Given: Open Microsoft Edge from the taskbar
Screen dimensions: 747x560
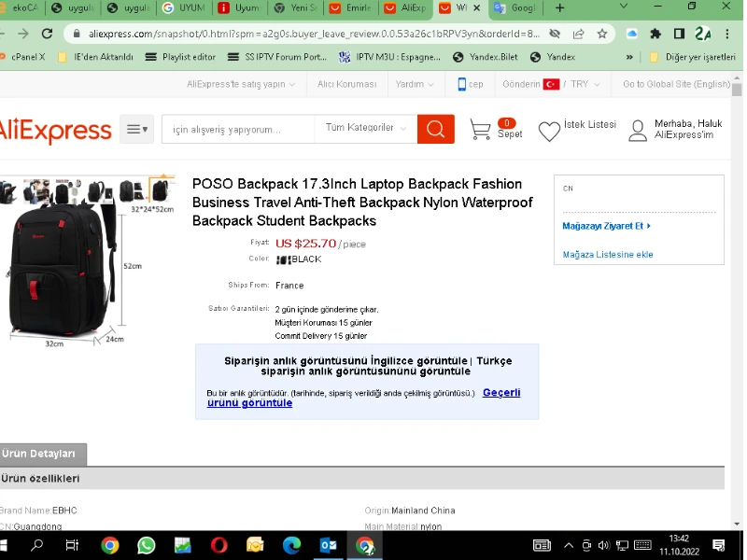Looking at the screenshot, I should [291, 545].
